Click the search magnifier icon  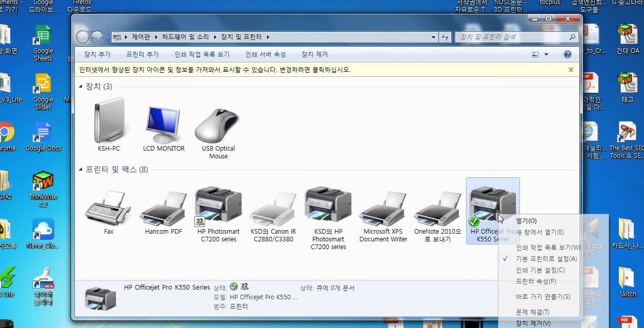pos(572,37)
